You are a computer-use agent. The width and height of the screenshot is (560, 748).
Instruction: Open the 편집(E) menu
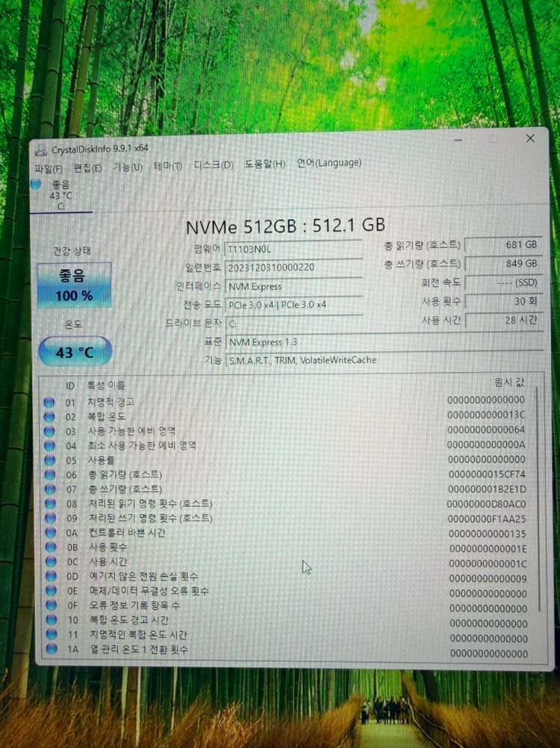pyautogui.click(x=87, y=168)
